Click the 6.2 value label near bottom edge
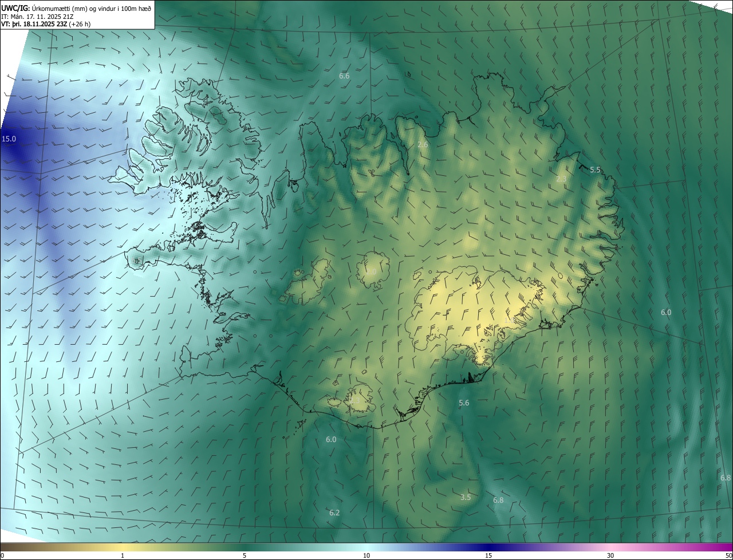733x560 pixels. point(334,512)
